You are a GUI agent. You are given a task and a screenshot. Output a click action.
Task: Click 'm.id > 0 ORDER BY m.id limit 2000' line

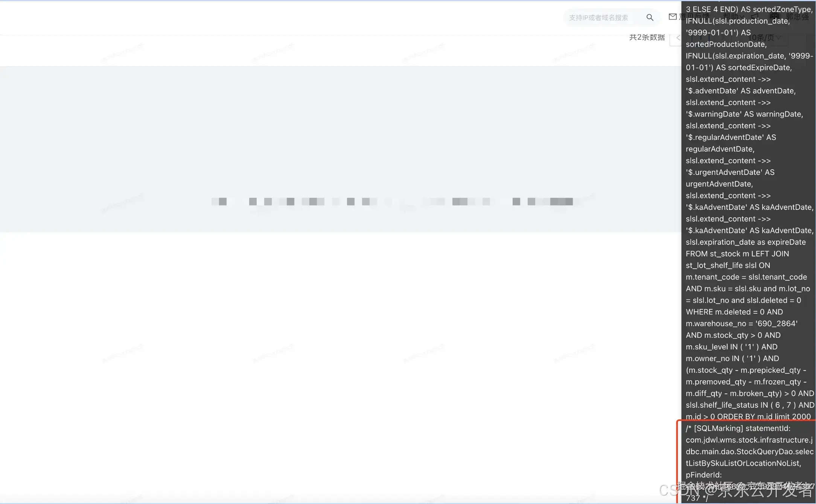click(748, 417)
